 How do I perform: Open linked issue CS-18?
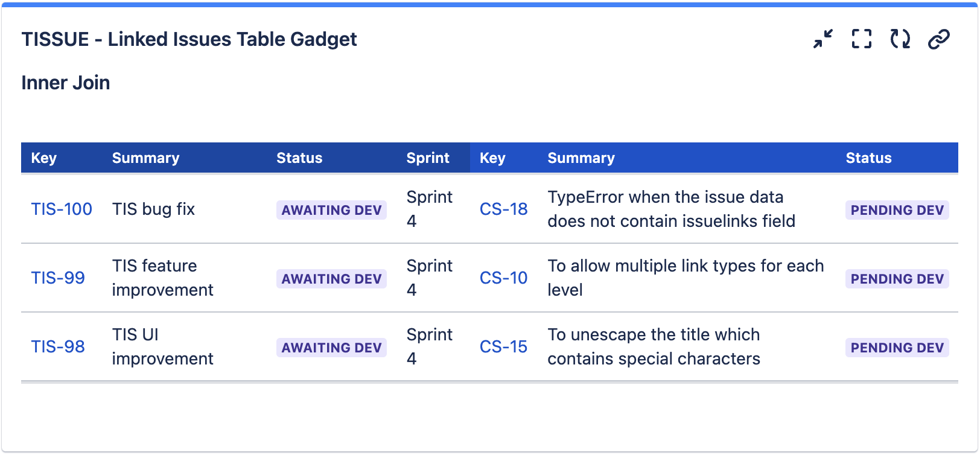503,209
